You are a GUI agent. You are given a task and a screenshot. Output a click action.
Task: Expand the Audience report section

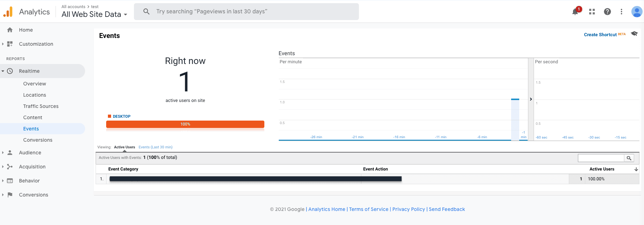point(30,153)
